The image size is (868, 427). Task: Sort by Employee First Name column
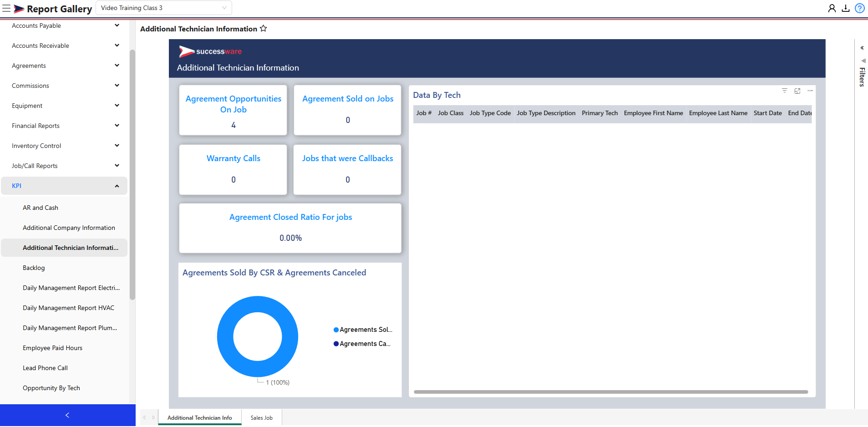[654, 113]
